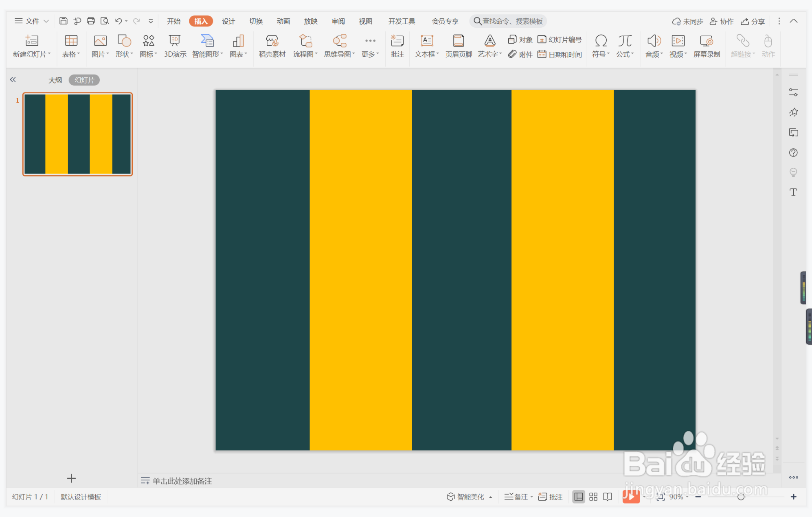Click the 页眉页脚 header footer icon
The width and height of the screenshot is (812, 517).
(x=459, y=46)
